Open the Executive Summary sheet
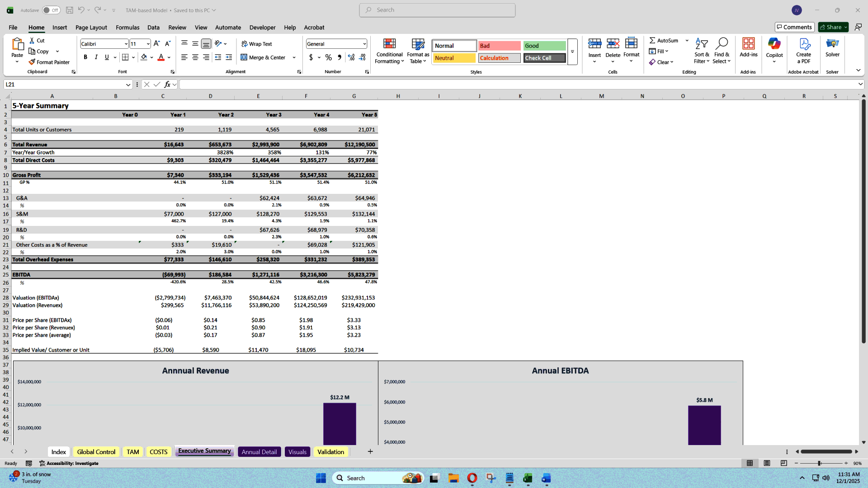868x488 pixels. pos(204,451)
